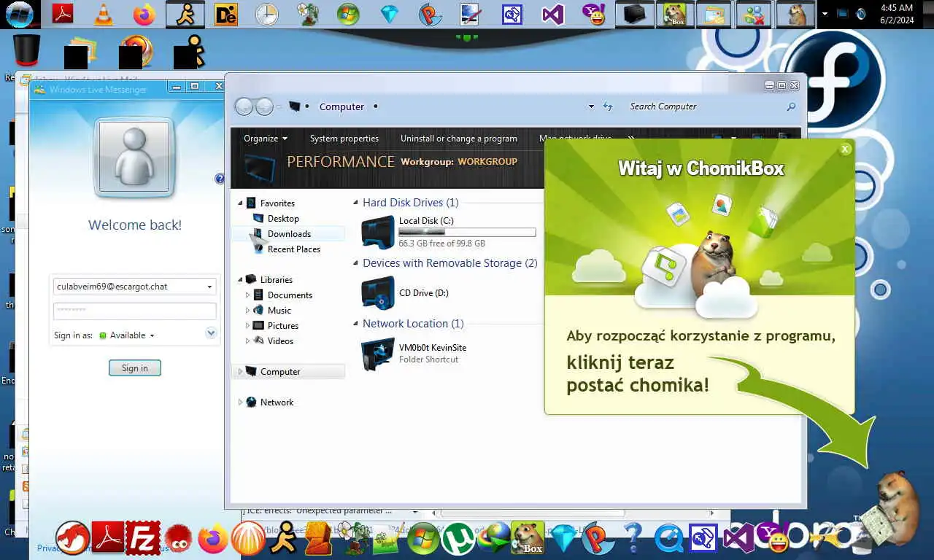Image resolution: width=934 pixels, height=560 pixels.
Task: Show system tray hidden icons arrow
Action: coord(825,14)
